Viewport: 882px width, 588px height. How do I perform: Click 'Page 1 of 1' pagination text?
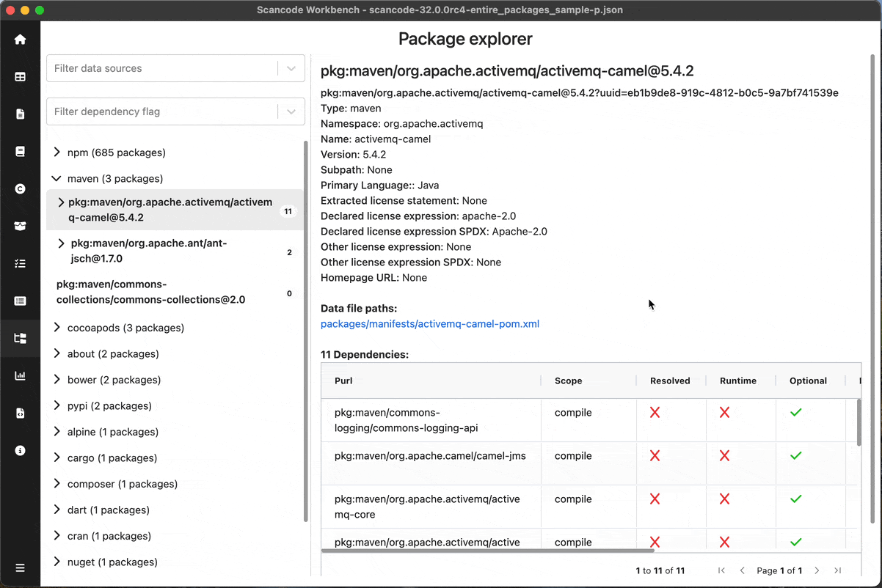(779, 570)
